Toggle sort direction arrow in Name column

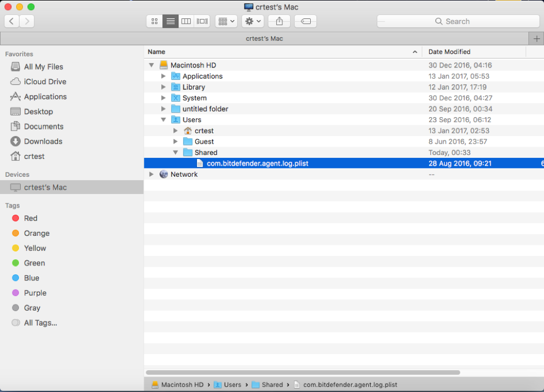415,52
